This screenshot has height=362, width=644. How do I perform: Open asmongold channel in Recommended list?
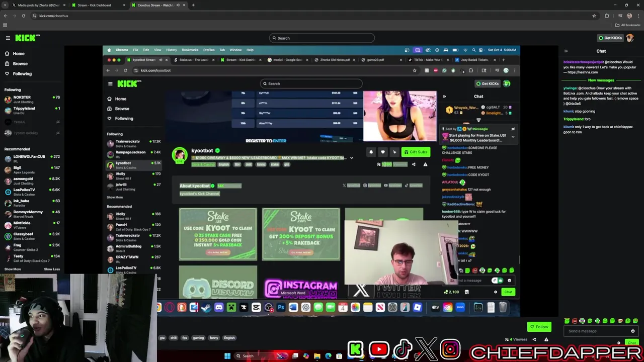[x=31, y=180]
